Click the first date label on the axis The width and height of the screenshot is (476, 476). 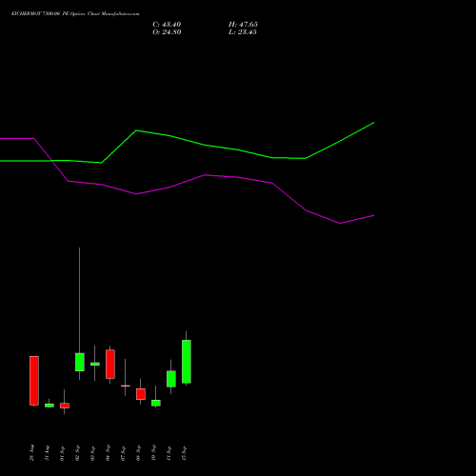32,453
